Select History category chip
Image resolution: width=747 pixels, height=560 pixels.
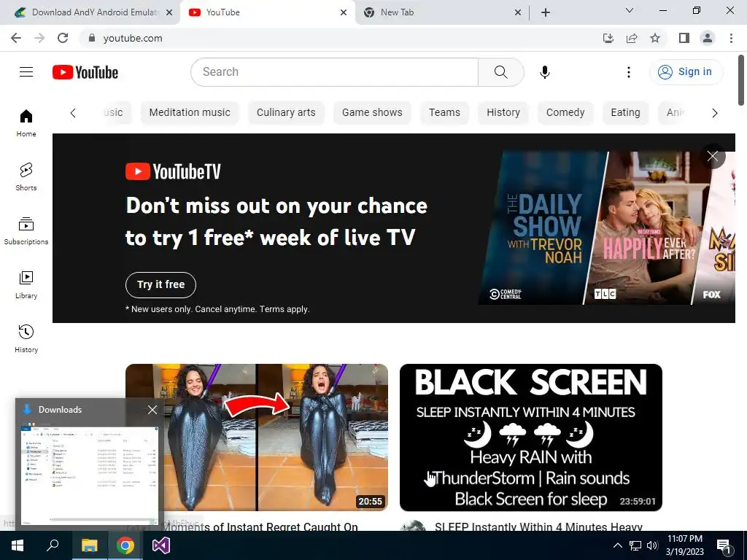click(x=503, y=112)
